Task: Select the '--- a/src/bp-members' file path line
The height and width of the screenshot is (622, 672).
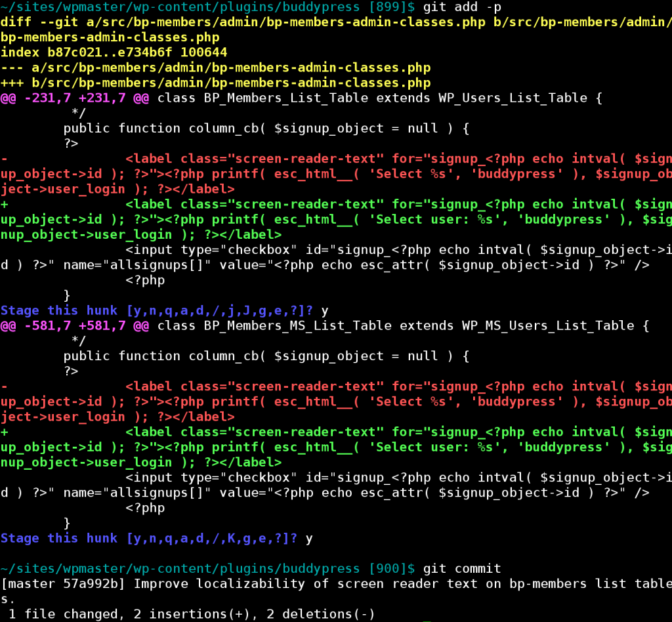Action: 215,68
